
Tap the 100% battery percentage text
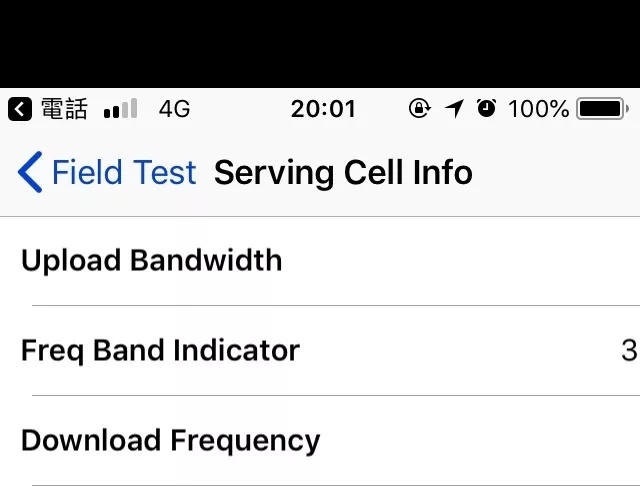[x=538, y=109]
